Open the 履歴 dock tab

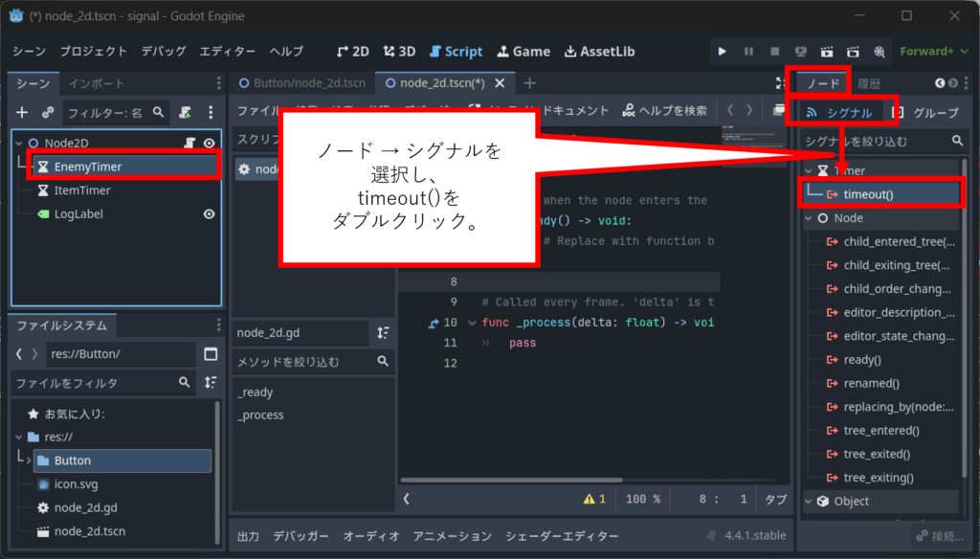pyautogui.click(x=869, y=83)
